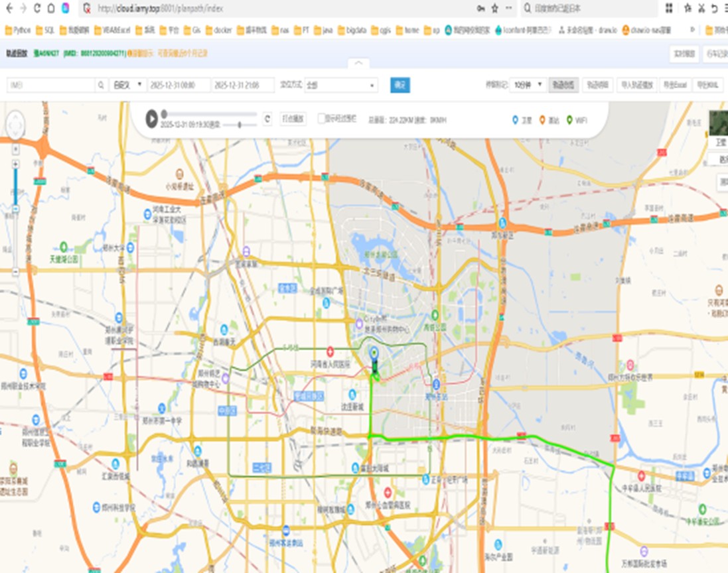The height and width of the screenshot is (573, 728).
Task: Click the blue confirm button
Action: pos(400,85)
